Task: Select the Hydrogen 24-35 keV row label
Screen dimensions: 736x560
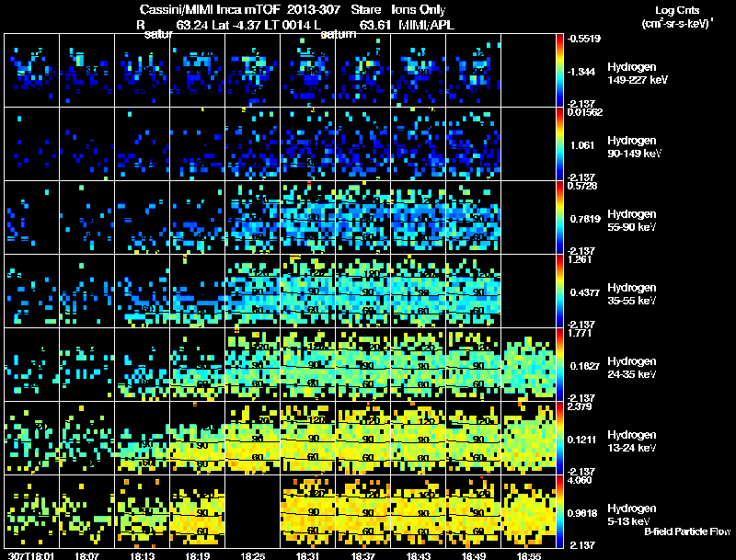Action: 632,368
